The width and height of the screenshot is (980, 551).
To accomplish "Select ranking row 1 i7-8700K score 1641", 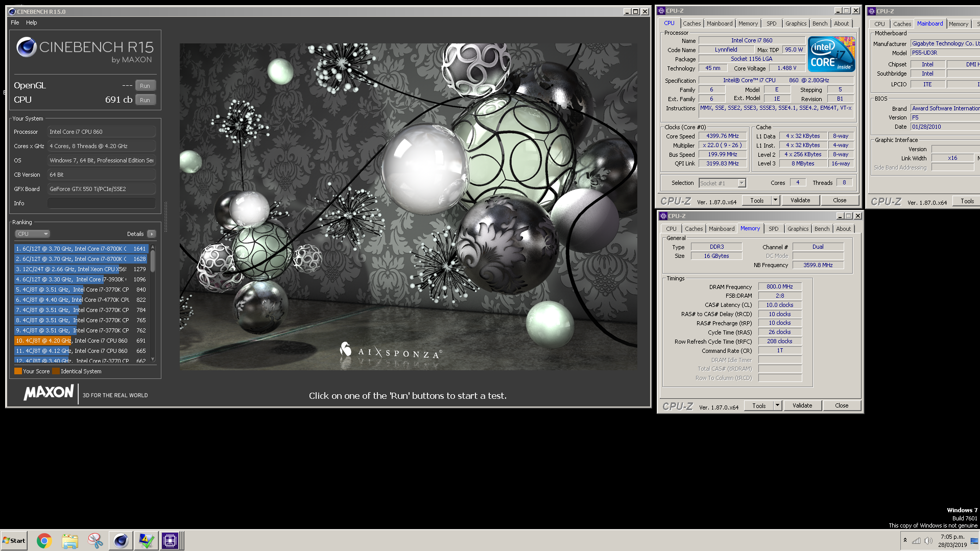I will [81, 249].
